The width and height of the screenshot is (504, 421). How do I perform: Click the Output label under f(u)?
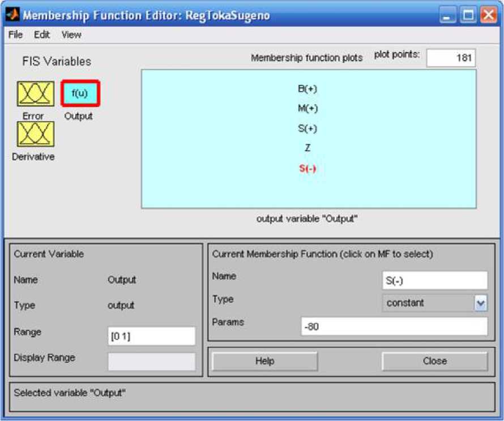pyautogui.click(x=78, y=116)
